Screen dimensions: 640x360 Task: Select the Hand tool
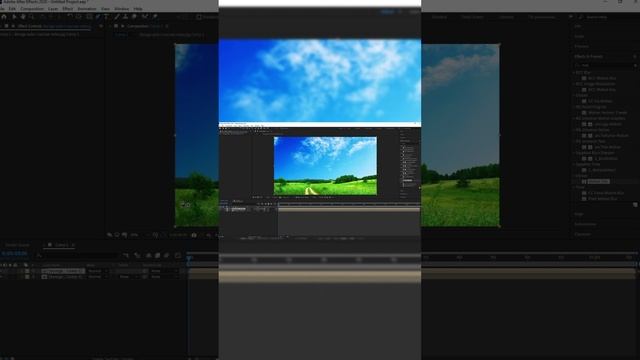[x=23, y=17]
